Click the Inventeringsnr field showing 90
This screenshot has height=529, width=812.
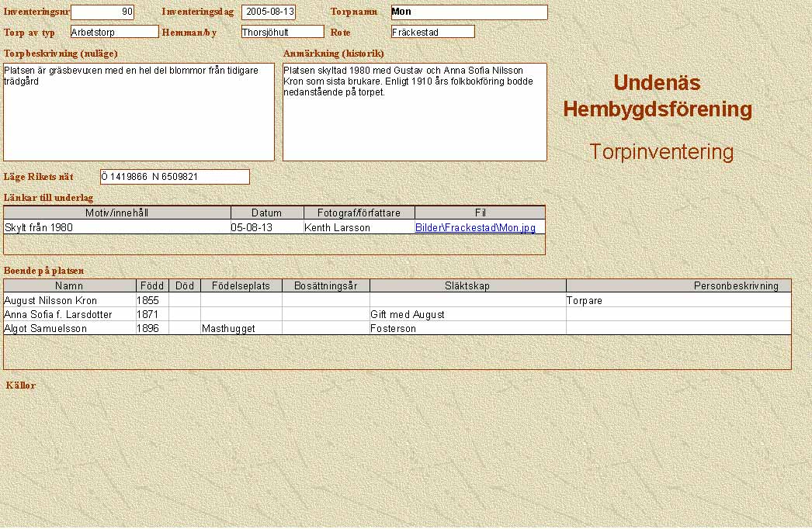tap(102, 12)
